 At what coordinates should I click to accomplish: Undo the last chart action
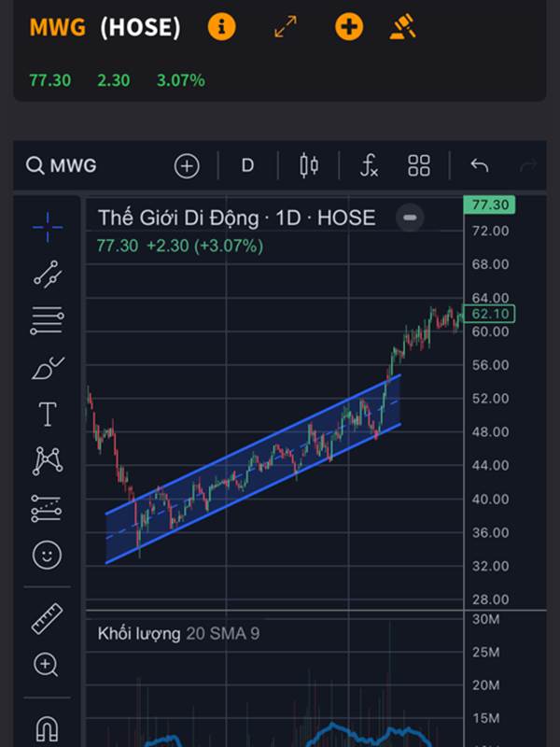pyautogui.click(x=480, y=166)
